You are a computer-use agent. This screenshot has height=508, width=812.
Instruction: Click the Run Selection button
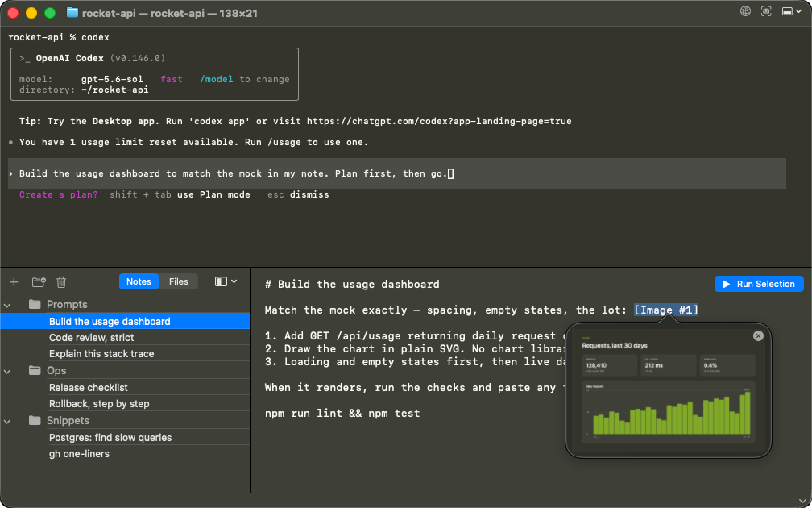(x=759, y=284)
